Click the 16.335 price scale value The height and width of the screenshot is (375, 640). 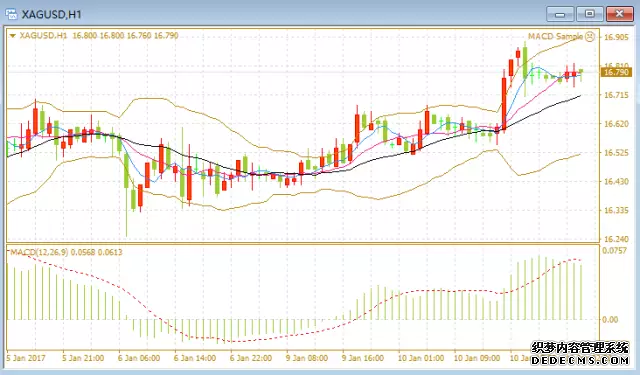[x=616, y=210]
